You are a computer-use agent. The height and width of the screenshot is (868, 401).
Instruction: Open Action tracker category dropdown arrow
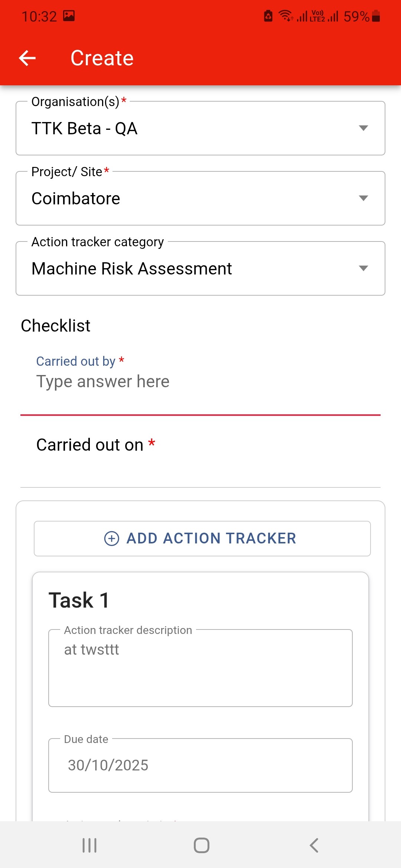pos(363,268)
